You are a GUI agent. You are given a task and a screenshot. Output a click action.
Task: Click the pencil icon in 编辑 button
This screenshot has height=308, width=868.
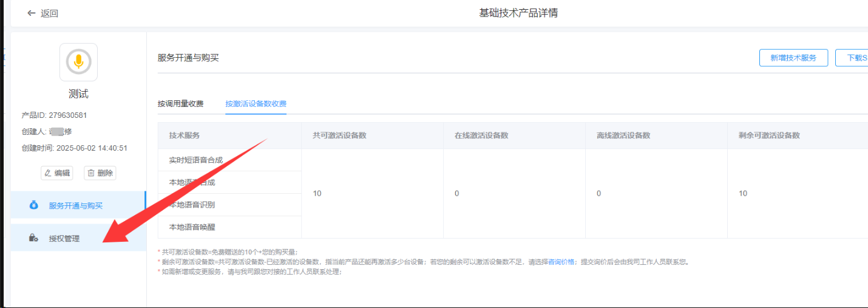(x=48, y=173)
